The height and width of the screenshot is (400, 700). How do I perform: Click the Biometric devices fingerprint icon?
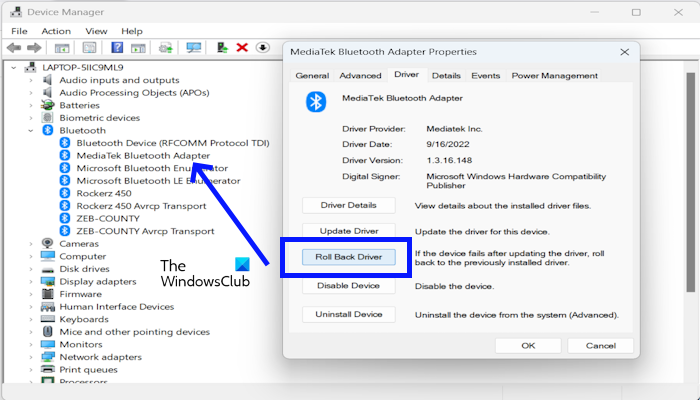[47, 117]
